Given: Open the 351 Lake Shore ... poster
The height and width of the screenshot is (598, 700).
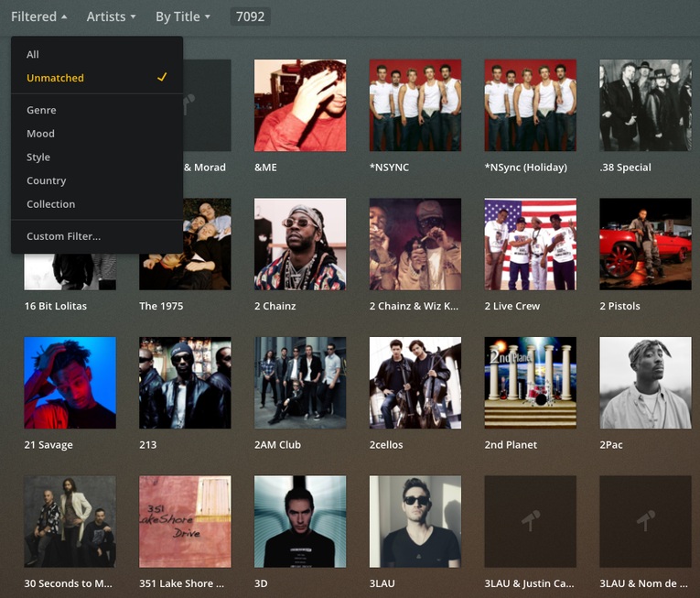Looking at the screenshot, I should tap(185, 522).
